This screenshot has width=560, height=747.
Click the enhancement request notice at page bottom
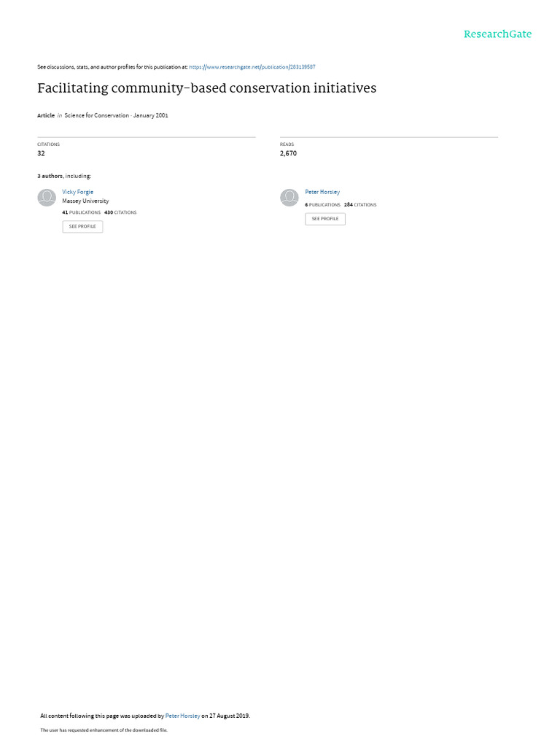pyautogui.click(x=104, y=730)
